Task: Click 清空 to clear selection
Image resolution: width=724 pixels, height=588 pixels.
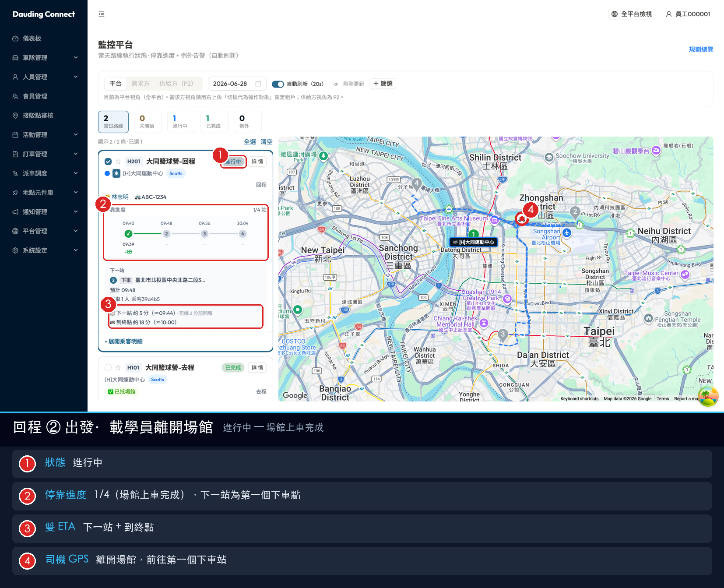Action: tap(267, 142)
